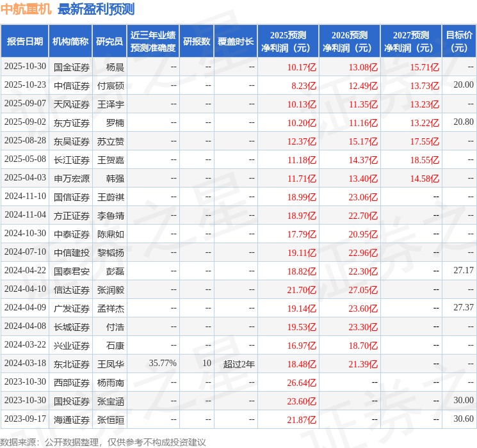Click the 2025预测净利润 column header
This screenshot has height=448, width=477.
click(x=288, y=42)
